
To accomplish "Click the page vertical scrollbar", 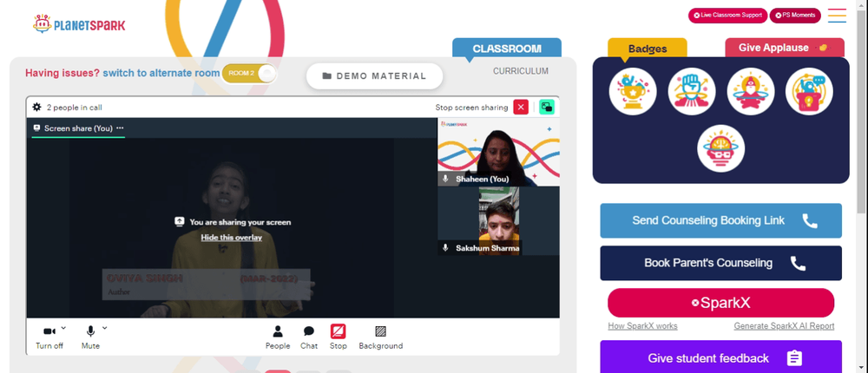I will pos(861,111).
